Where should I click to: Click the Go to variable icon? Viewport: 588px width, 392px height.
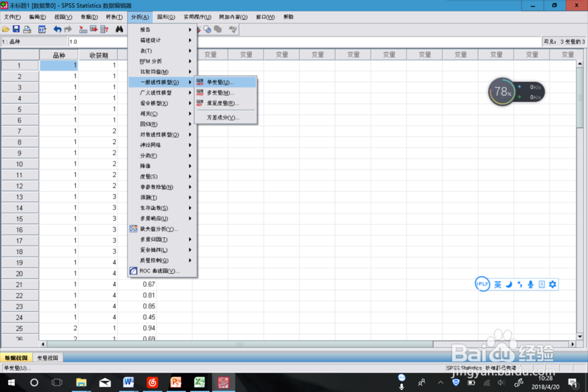click(93, 29)
